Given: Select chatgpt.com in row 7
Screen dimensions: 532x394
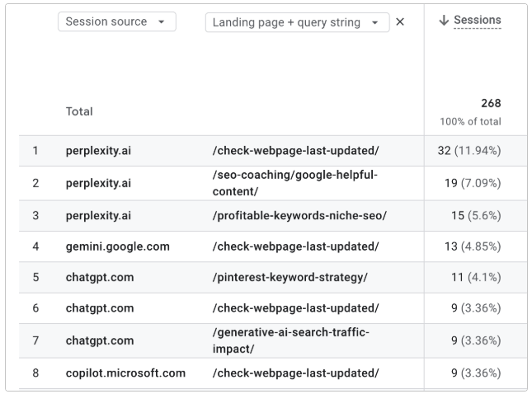Looking at the screenshot, I should pos(100,340).
